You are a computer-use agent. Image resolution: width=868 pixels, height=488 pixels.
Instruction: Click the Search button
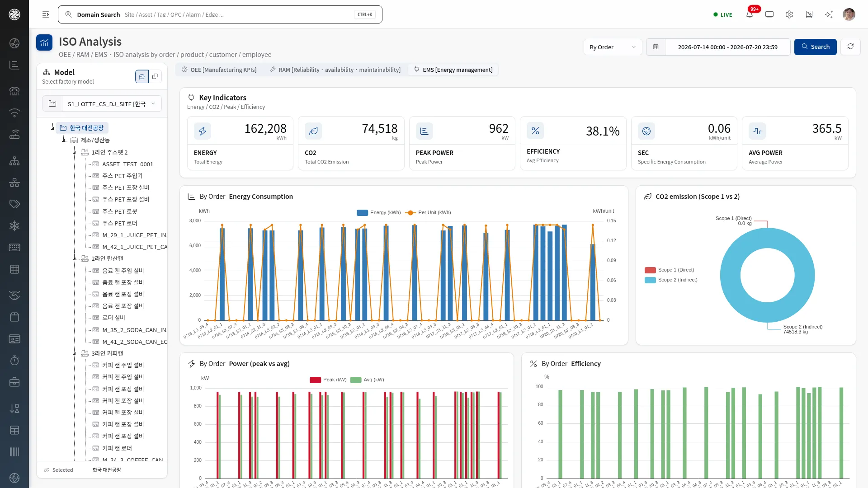coord(816,47)
